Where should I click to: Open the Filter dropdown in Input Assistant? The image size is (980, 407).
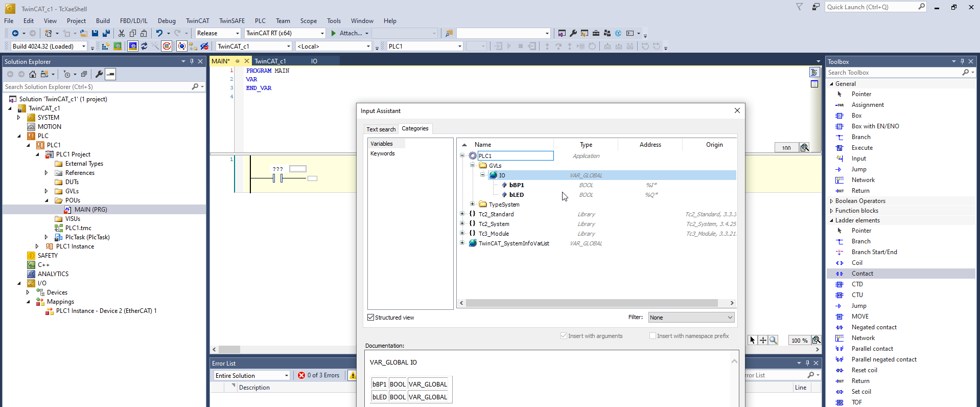pyautogui.click(x=691, y=318)
